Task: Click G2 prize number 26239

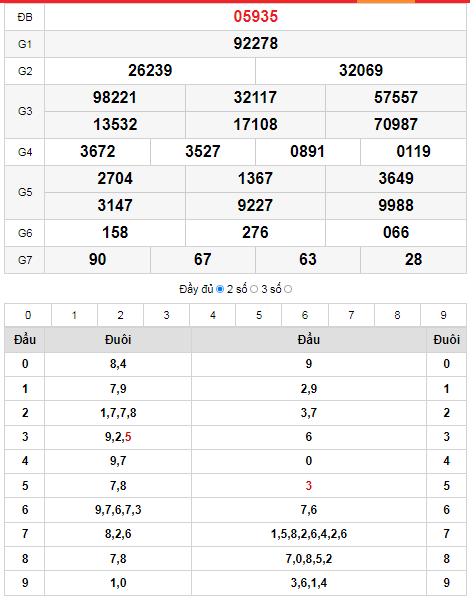Action: [150, 70]
